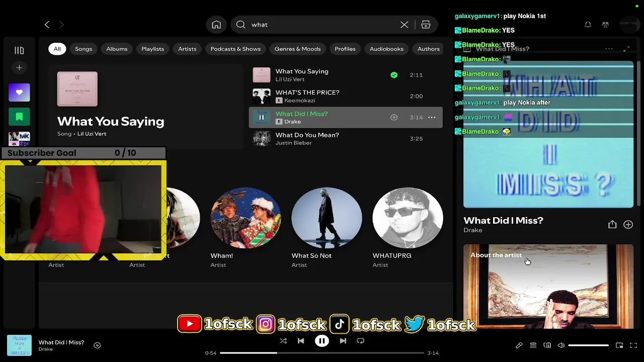Click green saved checkmark on What You Saying
The height and width of the screenshot is (362, 644).
point(394,75)
